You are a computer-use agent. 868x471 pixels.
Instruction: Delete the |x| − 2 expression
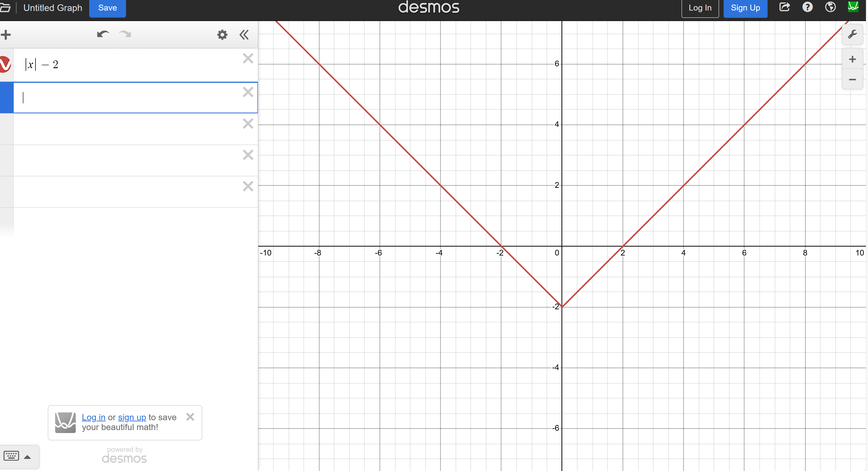248,59
